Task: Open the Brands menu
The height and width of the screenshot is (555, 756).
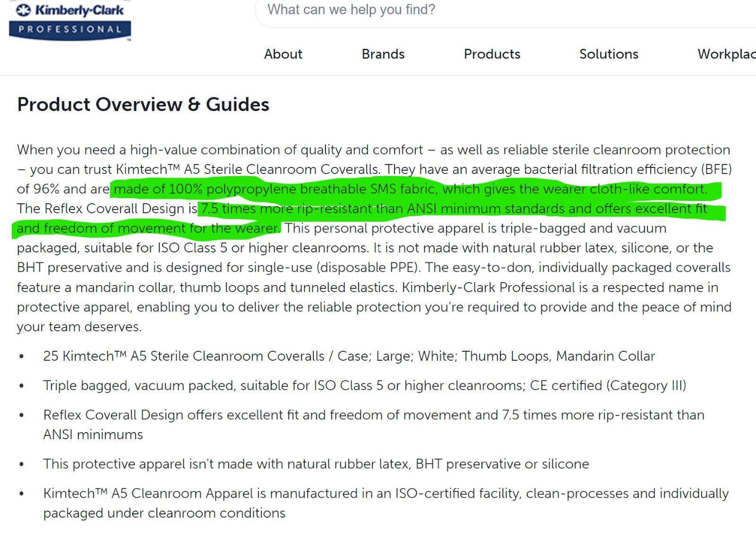Action: click(x=383, y=54)
